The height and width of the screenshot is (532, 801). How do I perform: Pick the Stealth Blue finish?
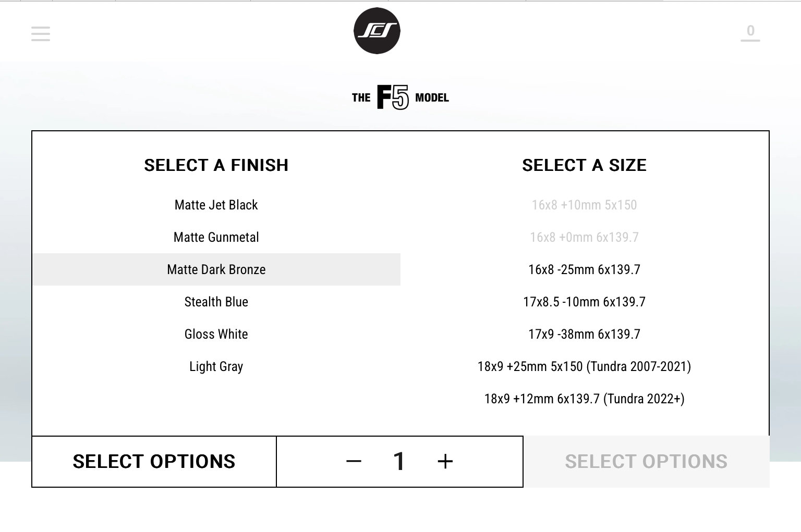pyautogui.click(x=216, y=302)
